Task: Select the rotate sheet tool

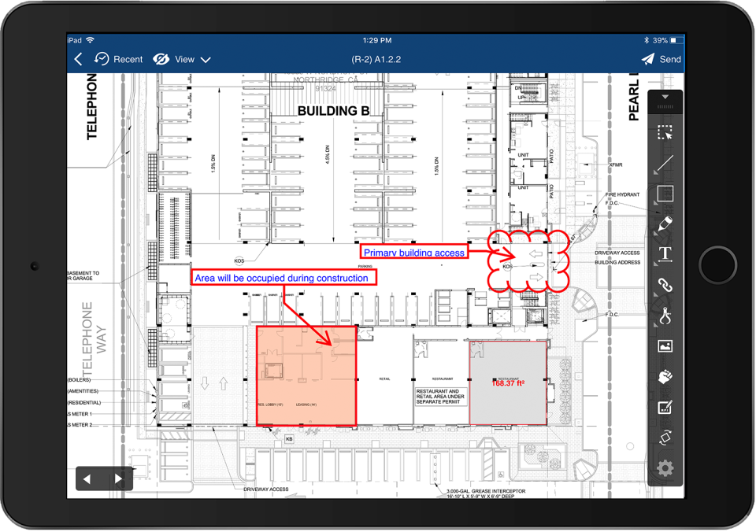Action: pos(665,438)
